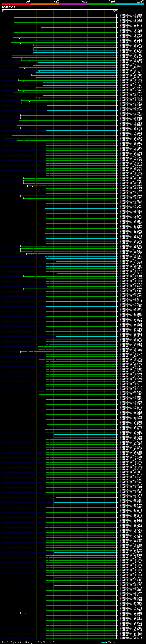Select the query name BP088382
Viewport: 146px width, 644px height.
tap(8, 7)
